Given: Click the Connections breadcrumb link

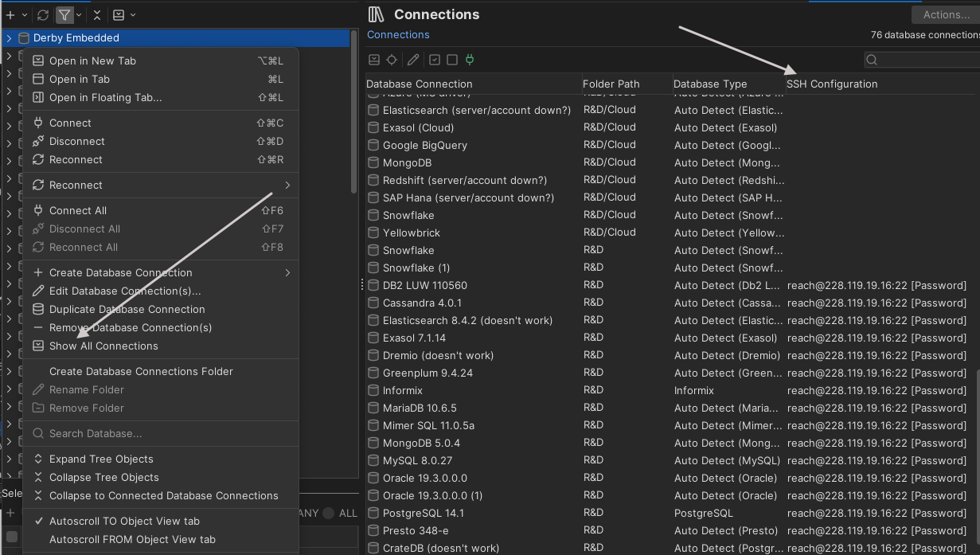Looking at the screenshot, I should 397,34.
